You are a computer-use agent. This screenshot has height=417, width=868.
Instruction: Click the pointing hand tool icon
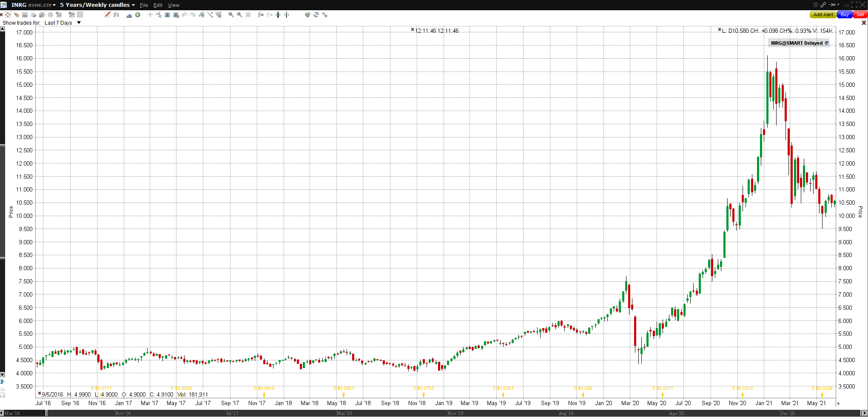coord(16,14)
